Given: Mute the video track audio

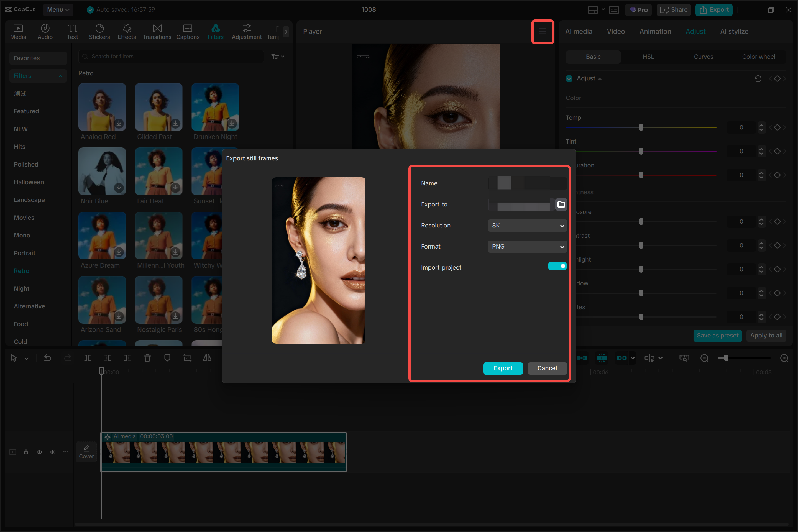Looking at the screenshot, I should point(53,452).
